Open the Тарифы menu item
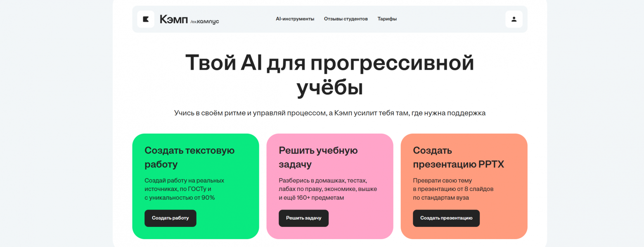Viewport: 644px width, 247px height. pyautogui.click(x=387, y=19)
